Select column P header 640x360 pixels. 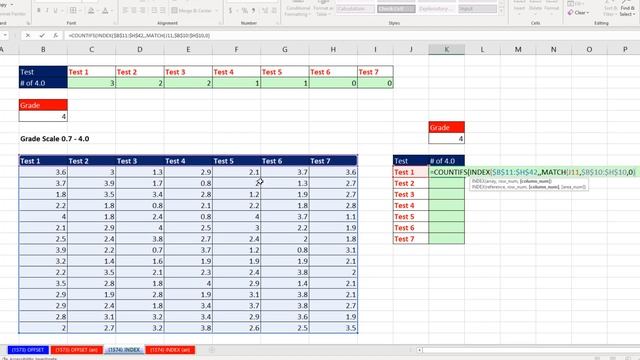pos(625,49)
